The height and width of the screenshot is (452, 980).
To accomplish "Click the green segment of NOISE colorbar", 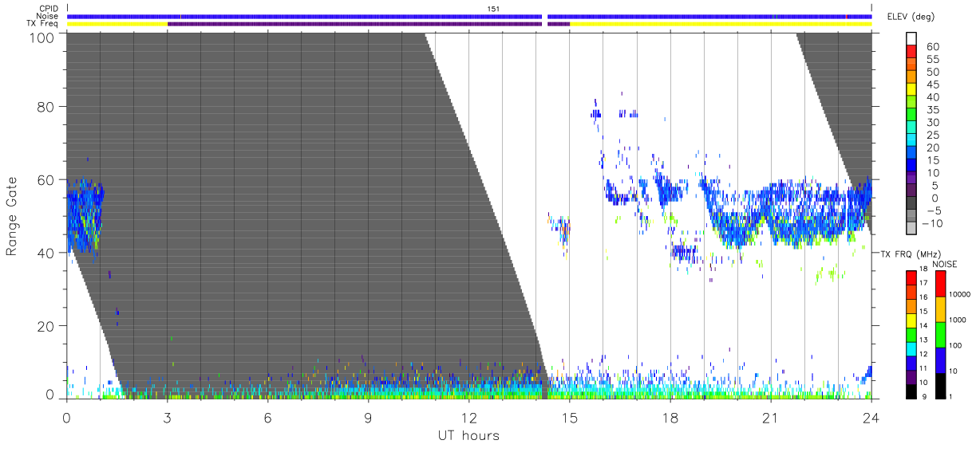I will 940,334.
